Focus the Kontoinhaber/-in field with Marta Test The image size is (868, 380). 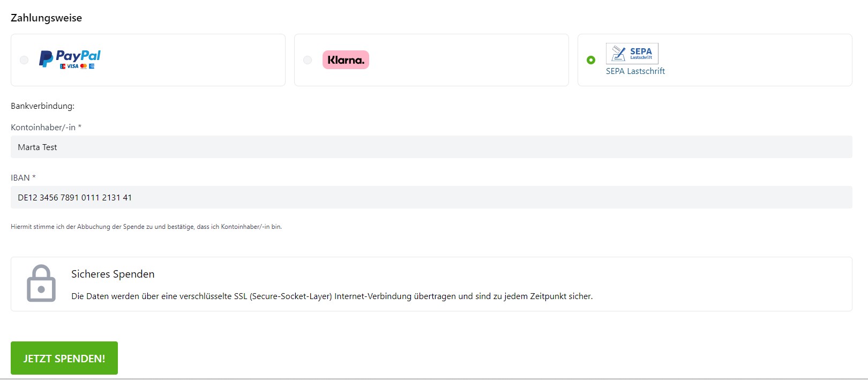431,147
